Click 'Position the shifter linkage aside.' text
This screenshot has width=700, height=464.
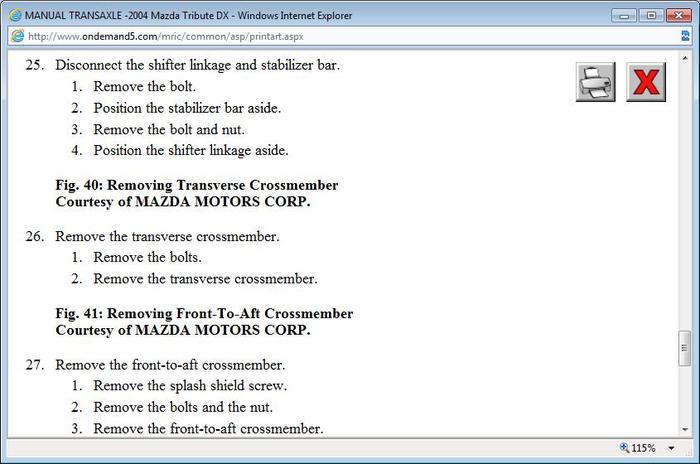pos(191,150)
